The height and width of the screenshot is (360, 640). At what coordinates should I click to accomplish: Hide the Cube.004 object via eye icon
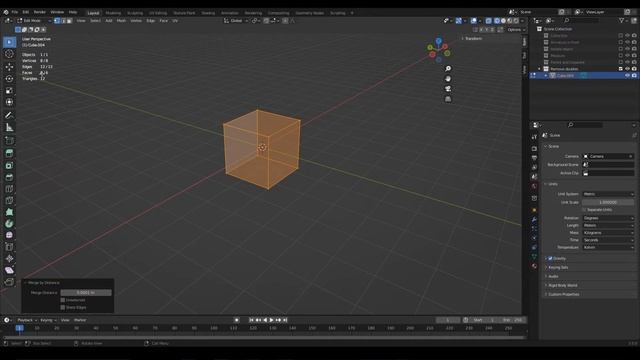point(627,76)
